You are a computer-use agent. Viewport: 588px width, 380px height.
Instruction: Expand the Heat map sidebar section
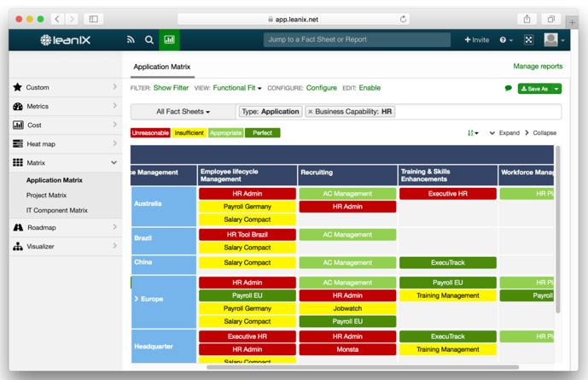coord(114,143)
